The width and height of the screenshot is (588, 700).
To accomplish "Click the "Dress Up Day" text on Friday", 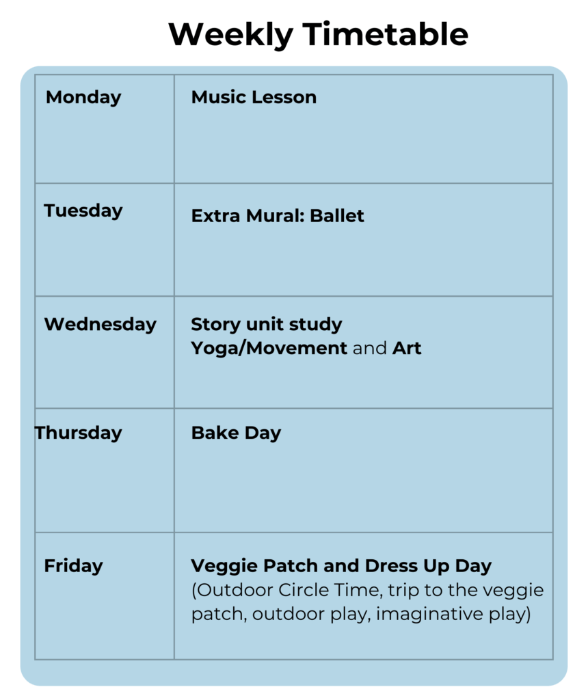I will click(x=428, y=566).
